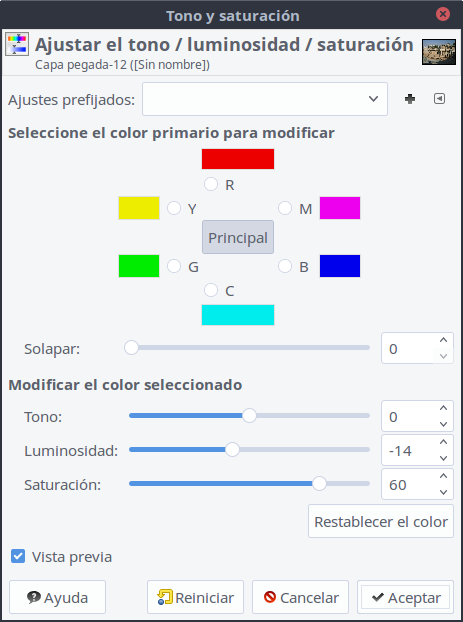463x622 pixels.
Task: Click the layer preview thumbnail in header
Action: (438, 52)
